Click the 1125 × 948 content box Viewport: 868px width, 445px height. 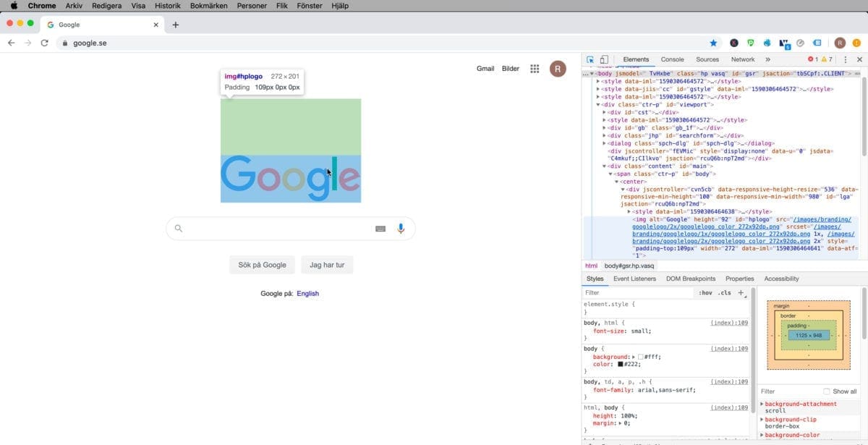[x=809, y=335]
